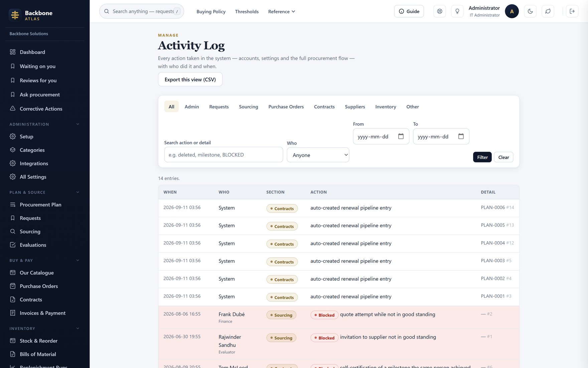The height and width of the screenshot is (368, 588).
Task: Click Blocked badge on quote attempt row
Action: click(324, 315)
